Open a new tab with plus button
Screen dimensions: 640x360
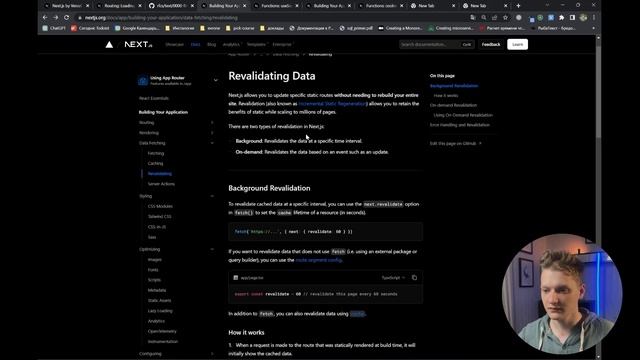click(518, 6)
